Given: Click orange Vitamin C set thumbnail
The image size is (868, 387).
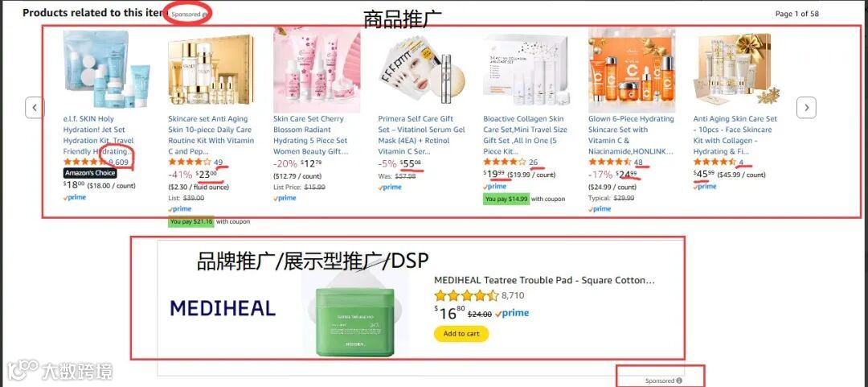Looking at the screenshot, I should [632, 70].
